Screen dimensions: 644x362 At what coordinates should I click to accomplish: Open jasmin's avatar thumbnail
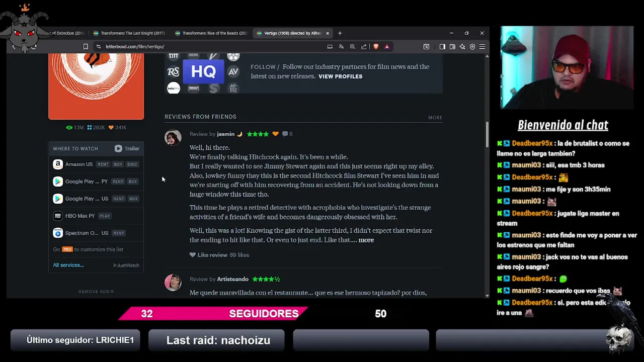coord(173,137)
